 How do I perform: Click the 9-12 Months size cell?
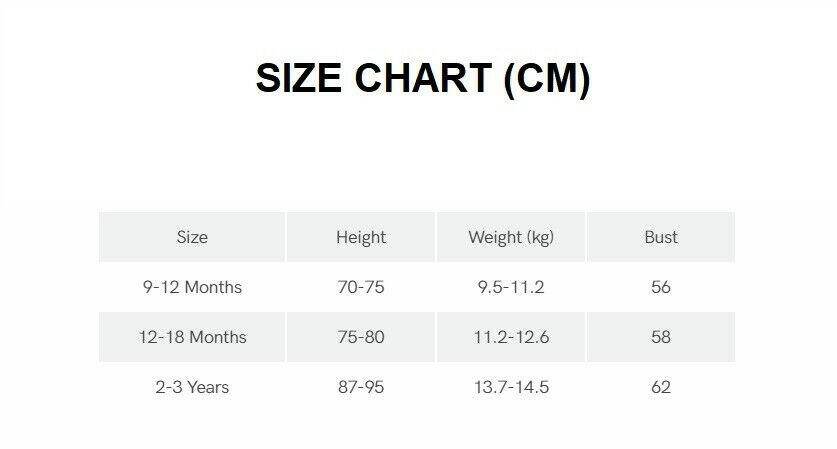[x=192, y=287]
